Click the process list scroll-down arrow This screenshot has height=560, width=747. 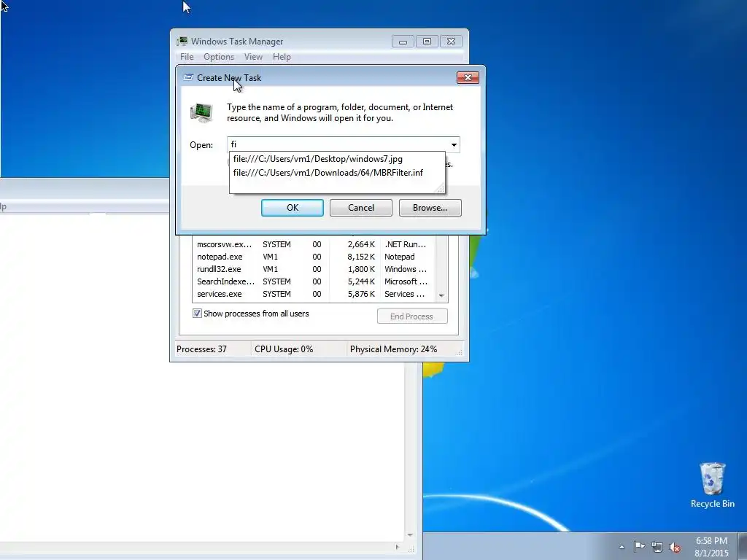pyautogui.click(x=441, y=296)
